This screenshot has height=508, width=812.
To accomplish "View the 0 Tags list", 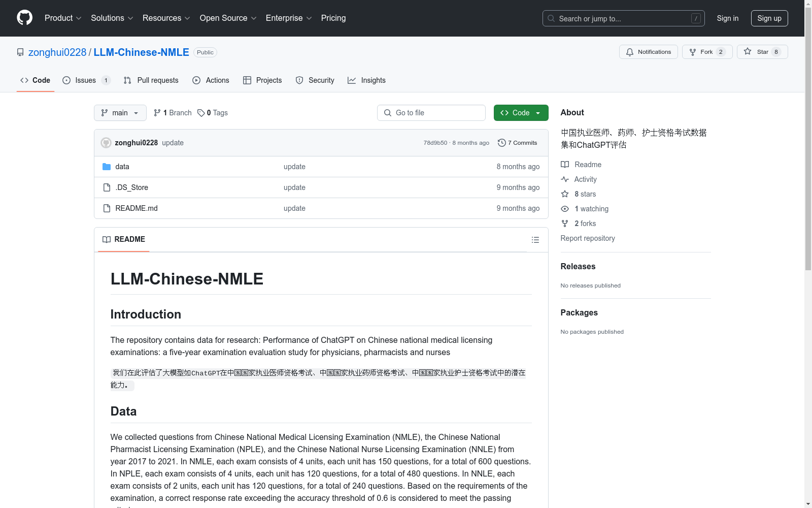I will coord(213,113).
